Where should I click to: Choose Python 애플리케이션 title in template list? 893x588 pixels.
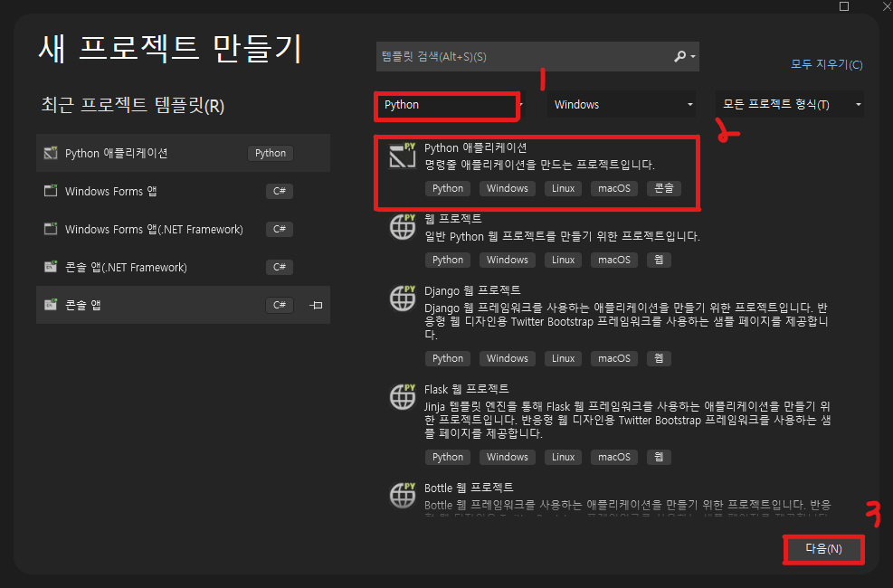point(476,148)
